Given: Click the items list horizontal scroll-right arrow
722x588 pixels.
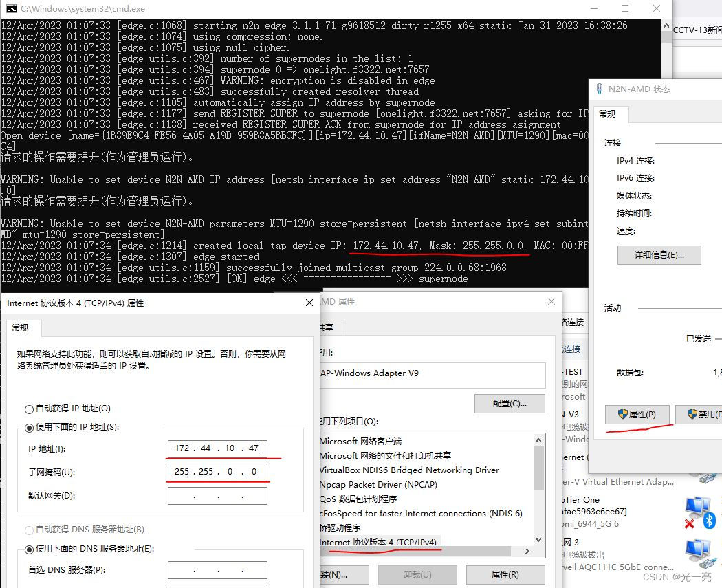Looking at the screenshot, I should point(527,551).
